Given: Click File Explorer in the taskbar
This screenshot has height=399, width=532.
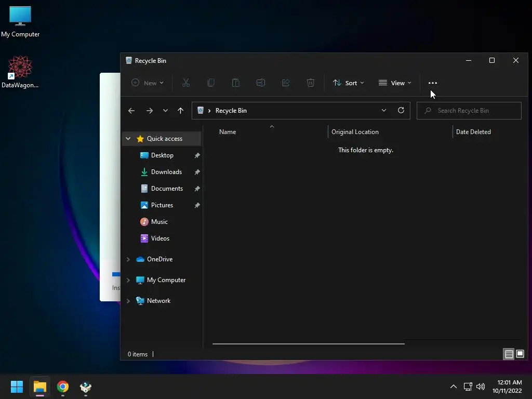Looking at the screenshot, I should (39, 387).
